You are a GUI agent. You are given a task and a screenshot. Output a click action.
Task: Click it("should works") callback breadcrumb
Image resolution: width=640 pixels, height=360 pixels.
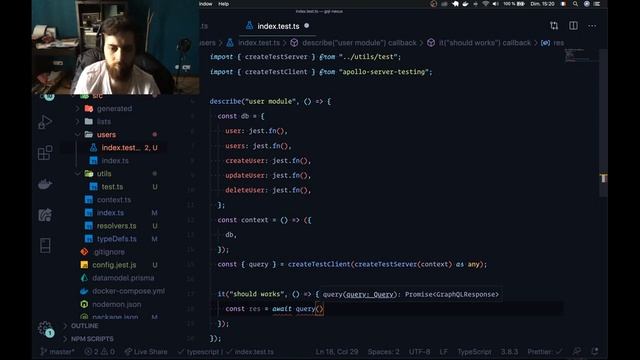(484, 42)
